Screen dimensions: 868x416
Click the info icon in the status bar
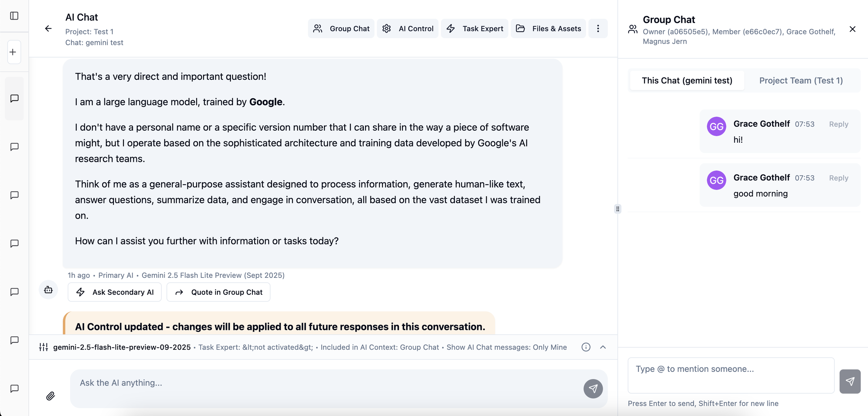[586, 347]
